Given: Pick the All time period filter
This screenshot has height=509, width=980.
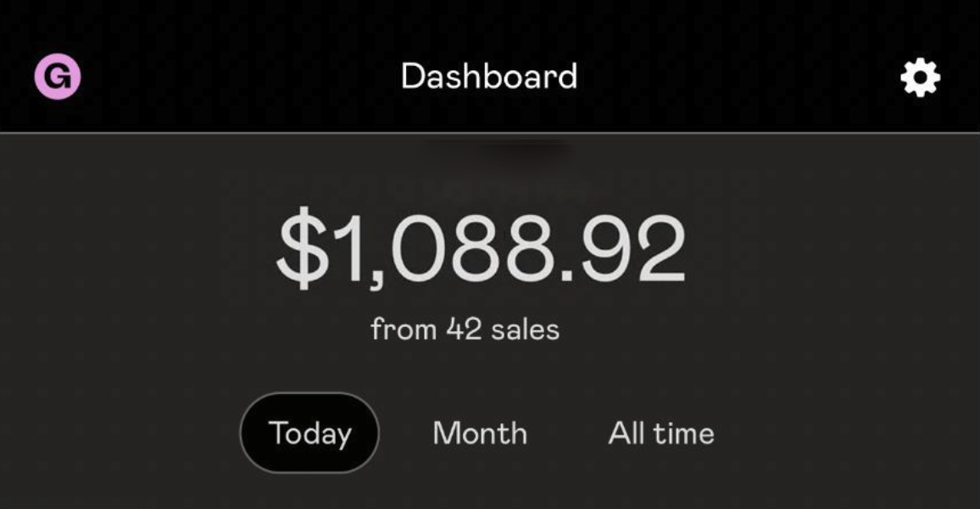Looking at the screenshot, I should coord(661,433).
